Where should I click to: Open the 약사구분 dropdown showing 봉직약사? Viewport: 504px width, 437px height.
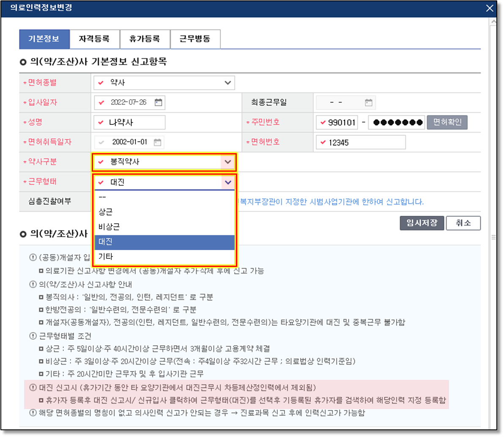[x=228, y=162]
